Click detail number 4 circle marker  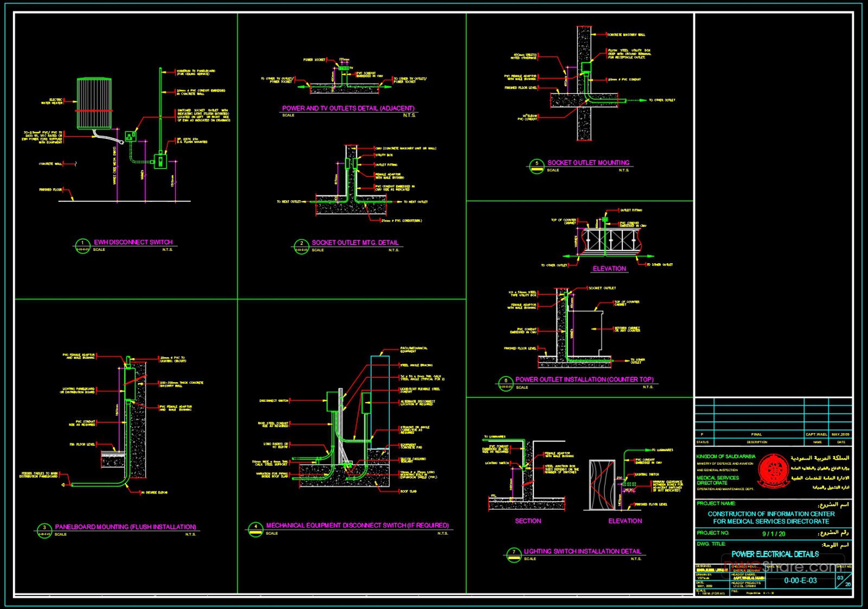(255, 529)
